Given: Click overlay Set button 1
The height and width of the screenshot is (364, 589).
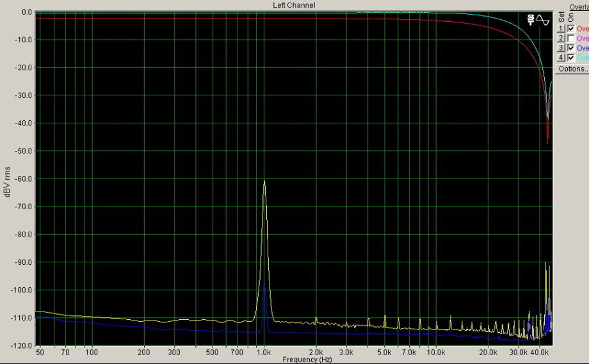Looking at the screenshot, I should coord(561,29).
